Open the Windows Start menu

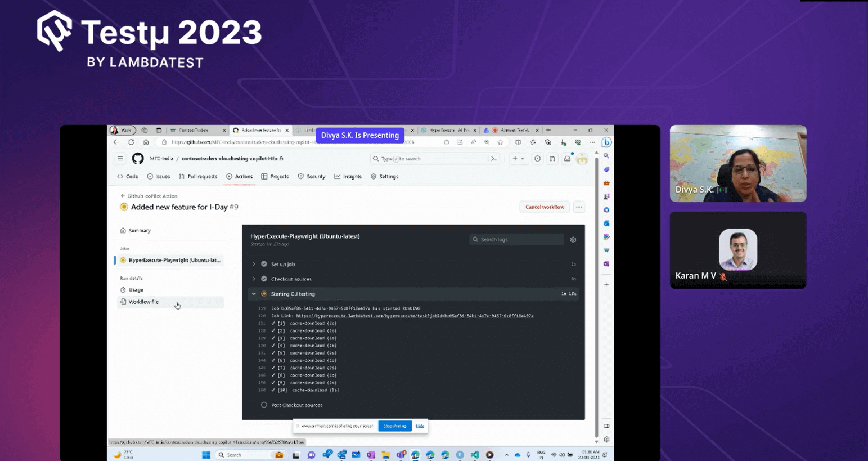click(x=206, y=455)
